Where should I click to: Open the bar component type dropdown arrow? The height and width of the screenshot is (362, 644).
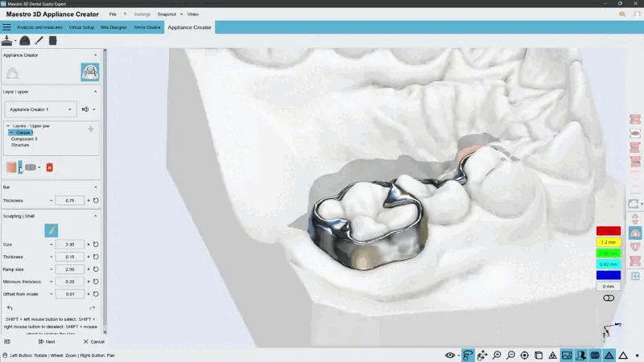(x=39, y=167)
